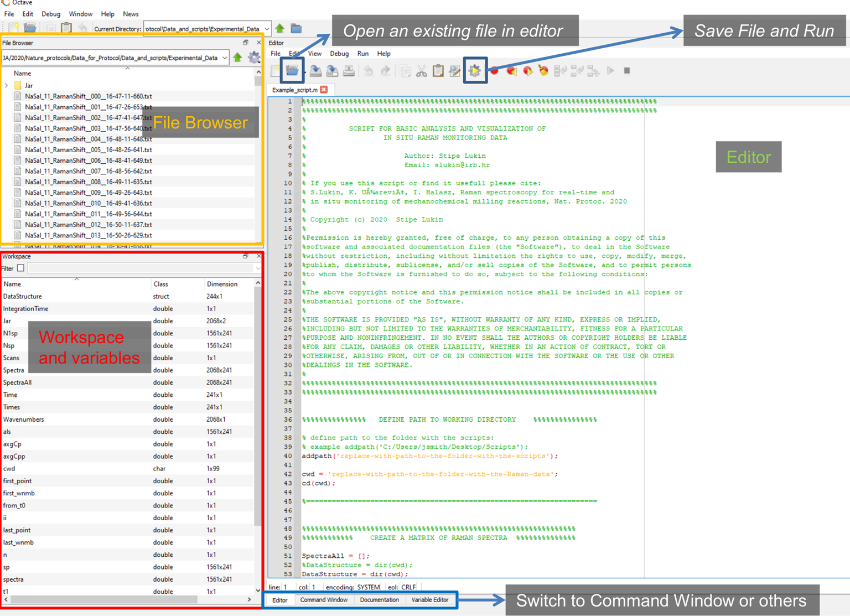
Task: Open file from main Octave toolbar
Action: 30,28
